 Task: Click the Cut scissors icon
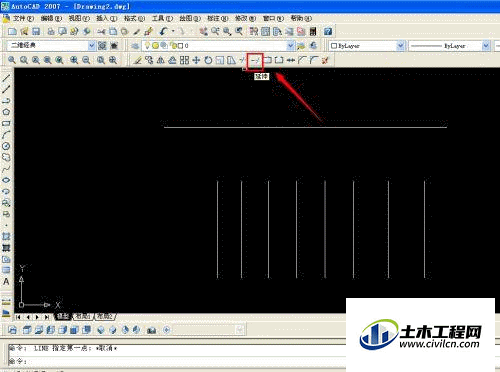click(101, 32)
